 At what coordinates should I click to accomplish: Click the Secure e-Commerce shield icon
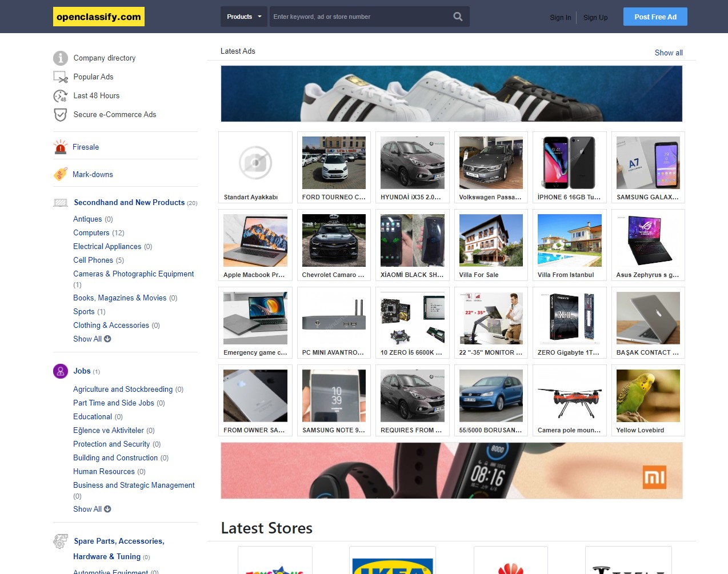pyautogui.click(x=61, y=115)
